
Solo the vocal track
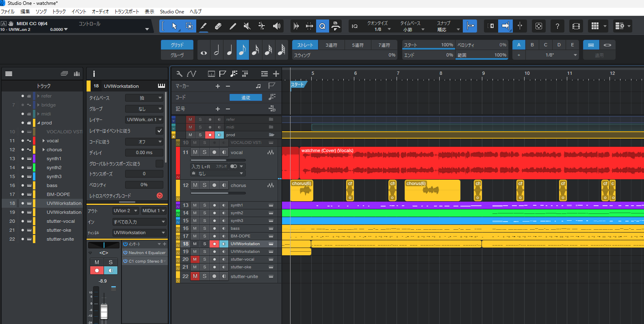(204, 152)
